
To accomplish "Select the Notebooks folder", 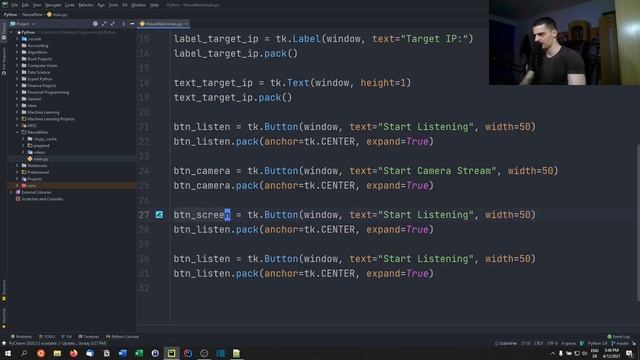I will click(x=34, y=165).
